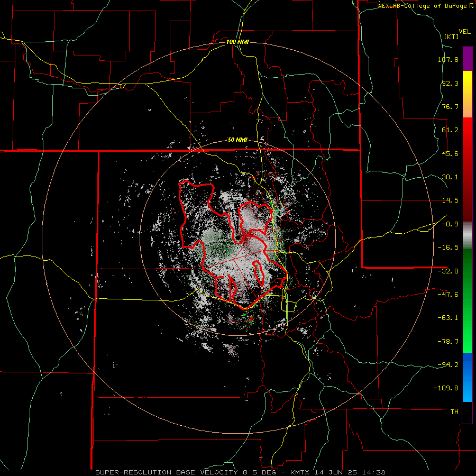Click the green segment of velocity color bar
The height and width of the screenshot is (476, 476).
(467, 300)
